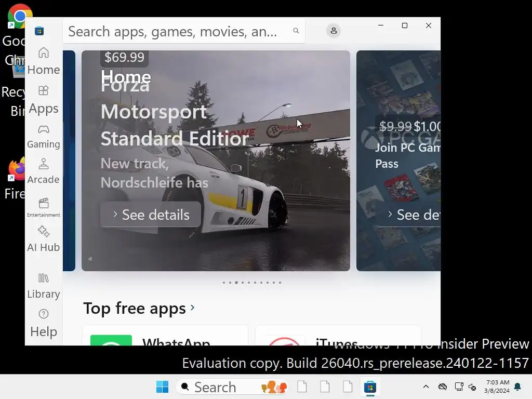Click the muted volume tray icon
The height and width of the screenshot is (399, 532).
click(472, 387)
